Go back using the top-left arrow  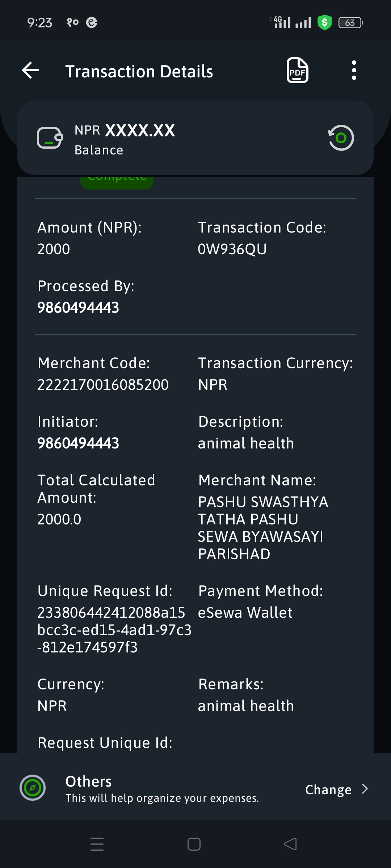pyautogui.click(x=31, y=70)
